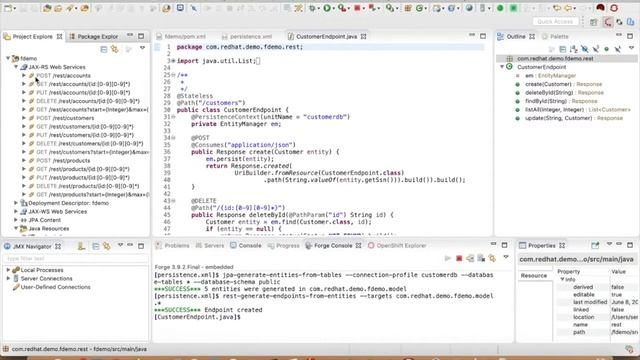The image size is (640, 360).
Task: Close the CustomerEndpoint.java editor tab
Action: point(363,37)
